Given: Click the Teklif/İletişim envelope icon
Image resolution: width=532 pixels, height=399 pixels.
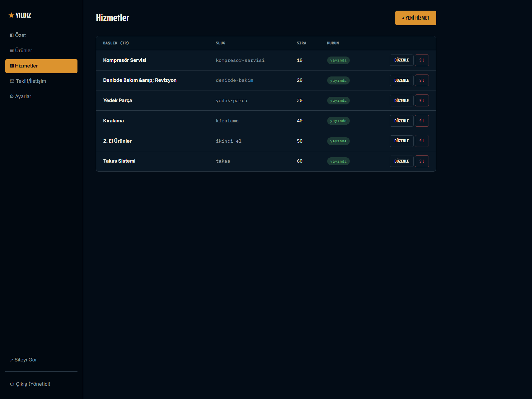Looking at the screenshot, I should tap(12, 81).
